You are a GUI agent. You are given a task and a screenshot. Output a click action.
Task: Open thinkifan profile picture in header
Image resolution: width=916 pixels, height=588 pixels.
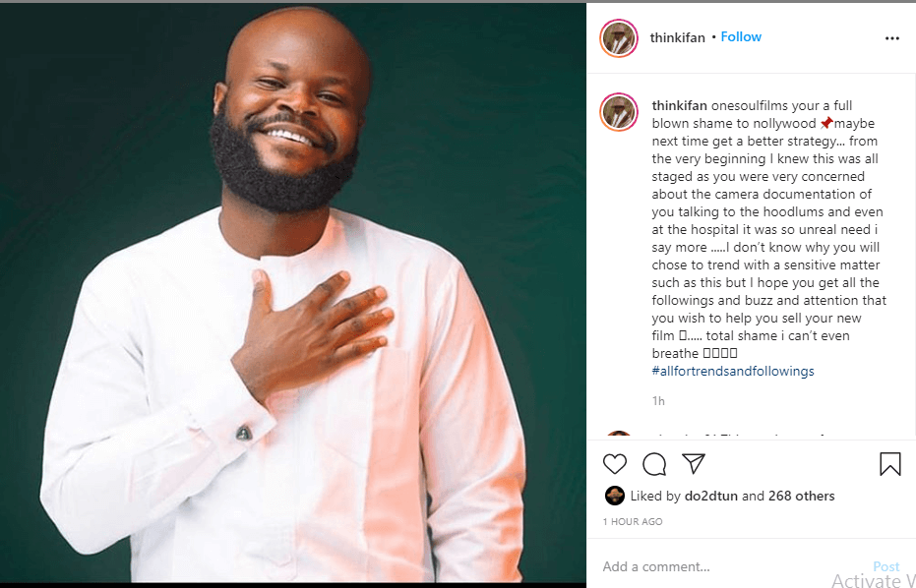click(619, 38)
